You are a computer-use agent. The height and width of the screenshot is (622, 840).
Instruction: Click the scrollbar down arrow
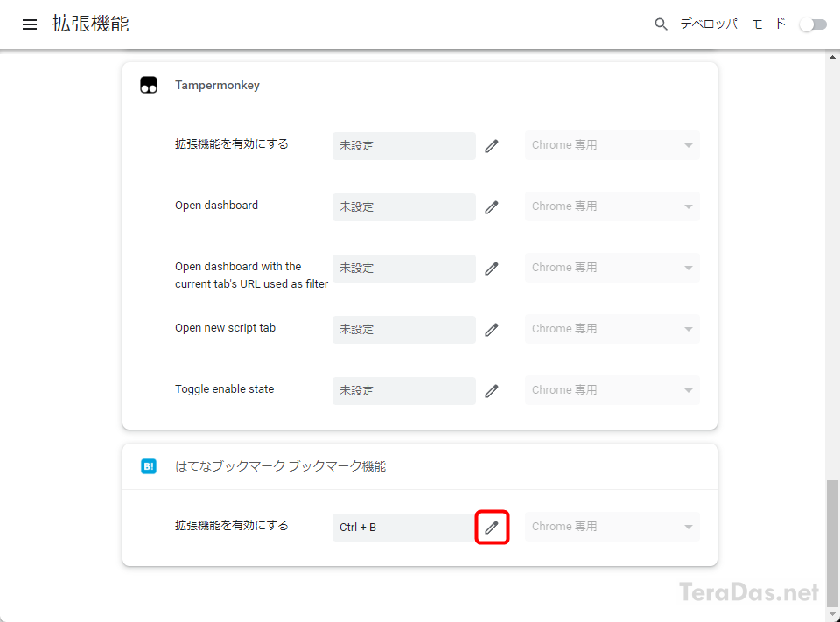point(832,614)
